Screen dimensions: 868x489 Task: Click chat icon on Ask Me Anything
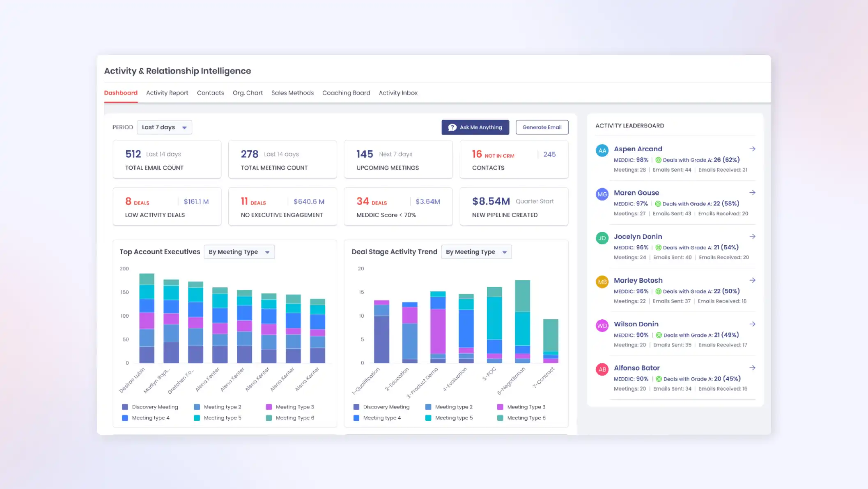pyautogui.click(x=452, y=127)
